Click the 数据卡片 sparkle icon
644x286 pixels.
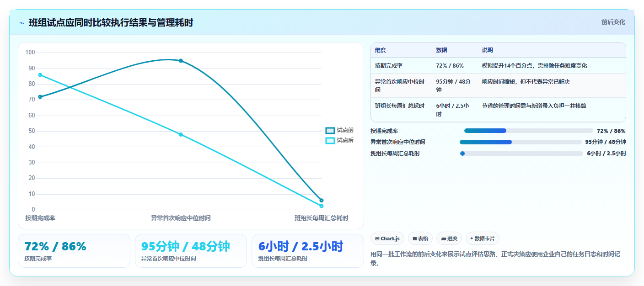(x=472, y=238)
